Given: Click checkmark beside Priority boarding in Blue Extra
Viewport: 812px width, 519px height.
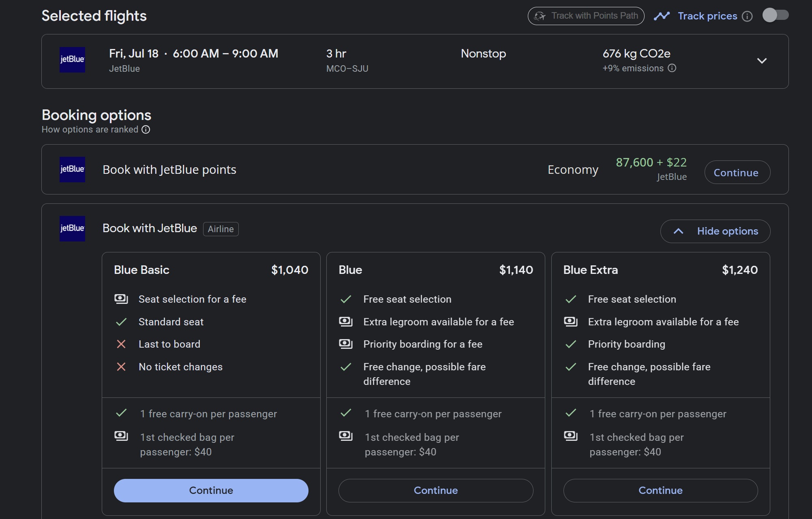Looking at the screenshot, I should (x=571, y=344).
